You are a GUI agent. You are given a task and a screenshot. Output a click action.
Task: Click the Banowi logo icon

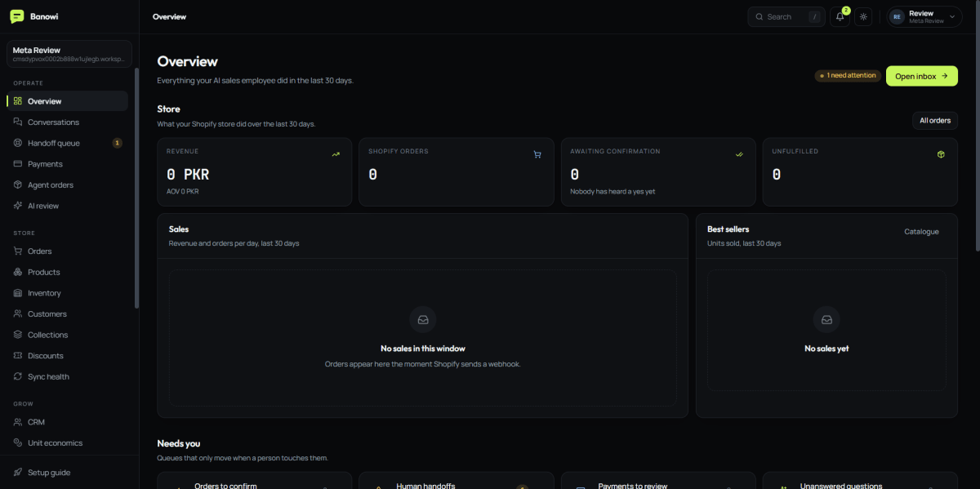click(16, 16)
